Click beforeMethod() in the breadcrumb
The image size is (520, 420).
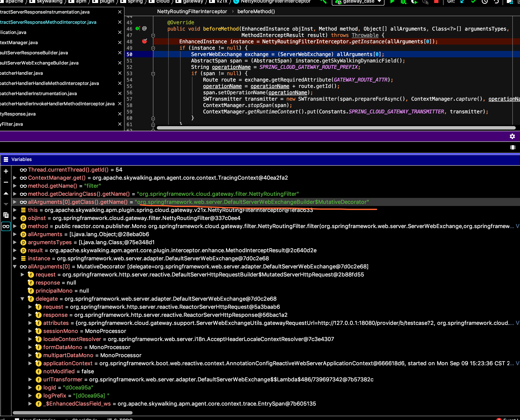256,11
